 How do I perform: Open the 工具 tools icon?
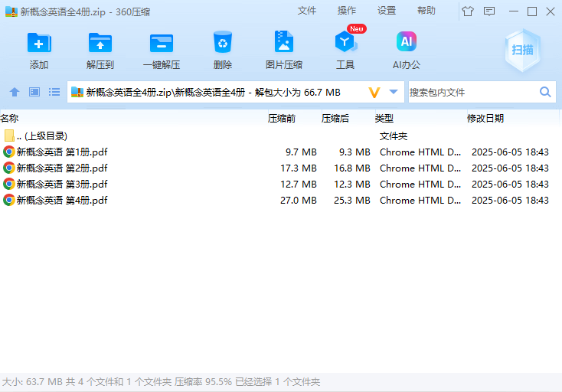pyautogui.click(x=345, y=42)
